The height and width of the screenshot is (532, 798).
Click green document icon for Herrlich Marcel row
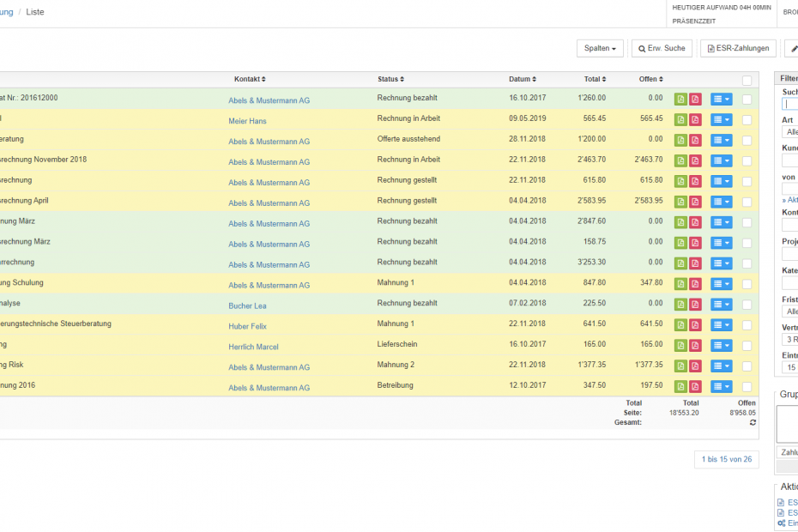point(680,346)
